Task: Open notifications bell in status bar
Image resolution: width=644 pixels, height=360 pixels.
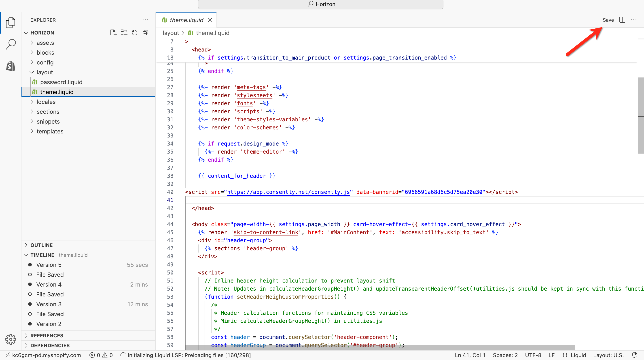Action: click(x=634, y=355)
